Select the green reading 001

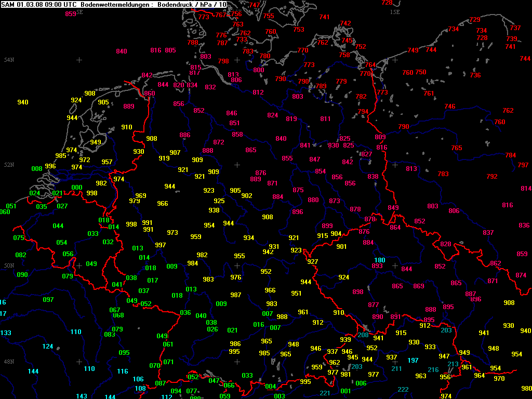[x=345, y=391]
